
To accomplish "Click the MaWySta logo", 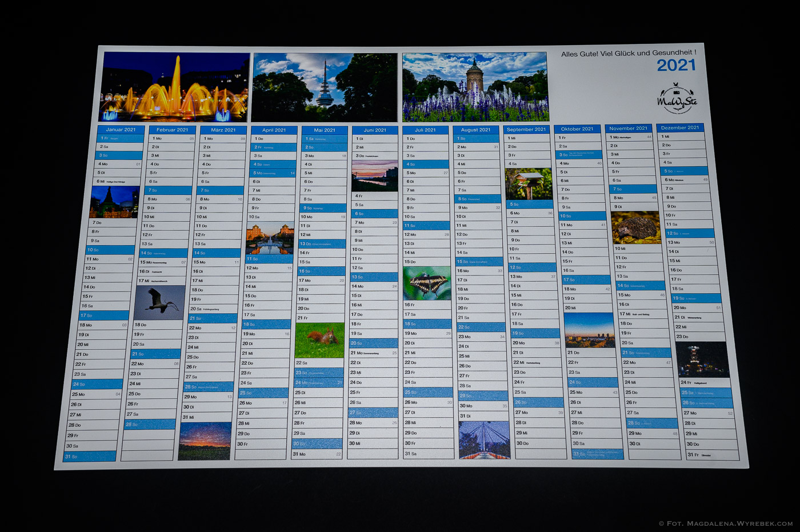I will [x=677, y=98].
